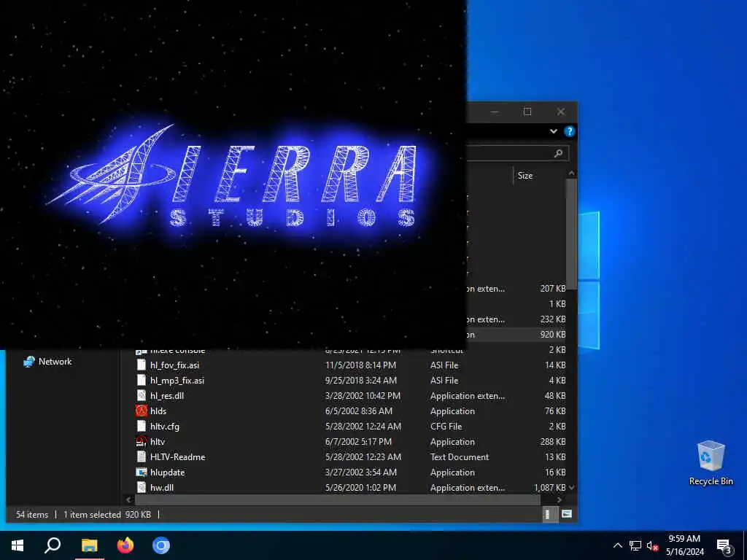Click date 6/5/2002 8:36 AM for hlds
Image resolution: width=747 pixels, height=560 pixels.
click(359, 411)
